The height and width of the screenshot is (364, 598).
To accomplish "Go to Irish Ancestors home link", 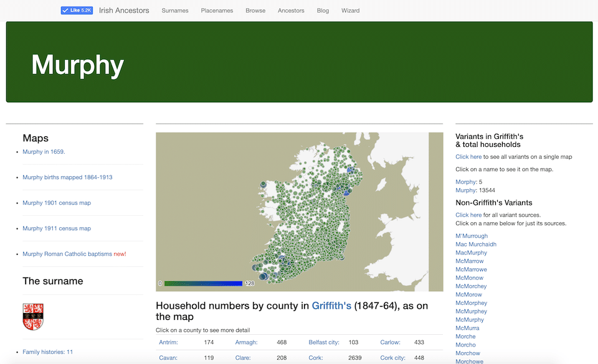I will [x=124, y=11].
